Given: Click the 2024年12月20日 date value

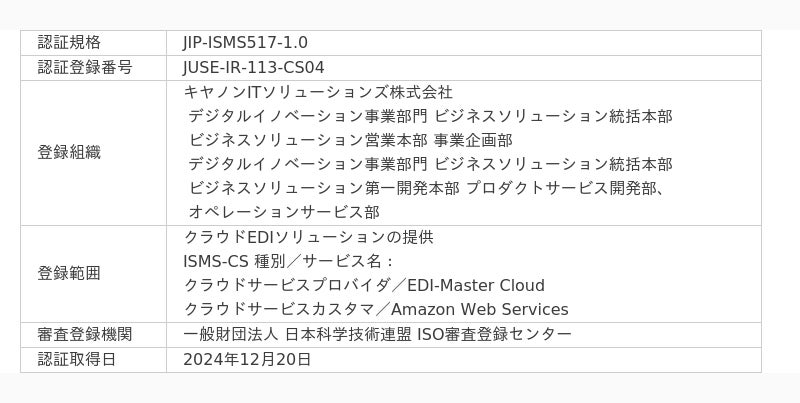Looking at the screenshot, I should pyautogui.click(x=247, y=359).
